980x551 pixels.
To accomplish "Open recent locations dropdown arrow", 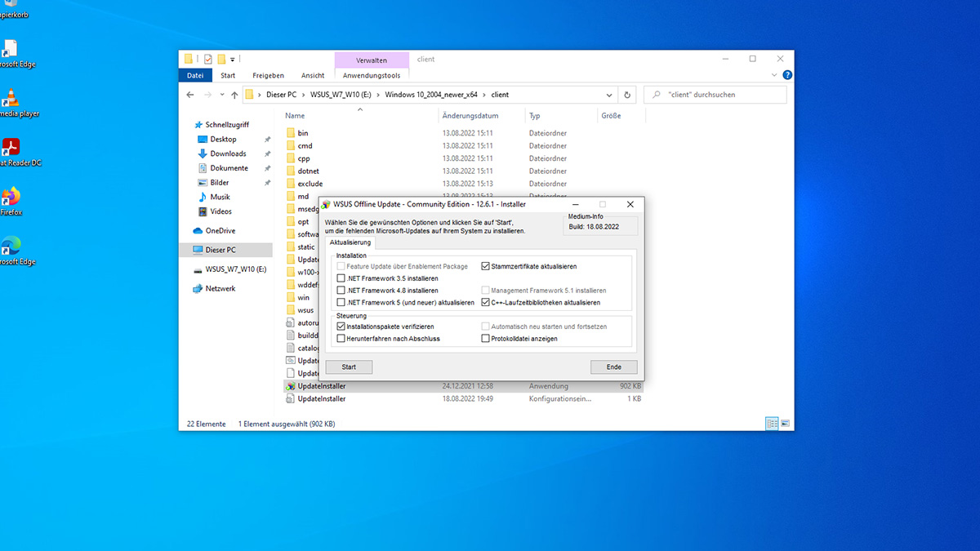I will point(221,95).
